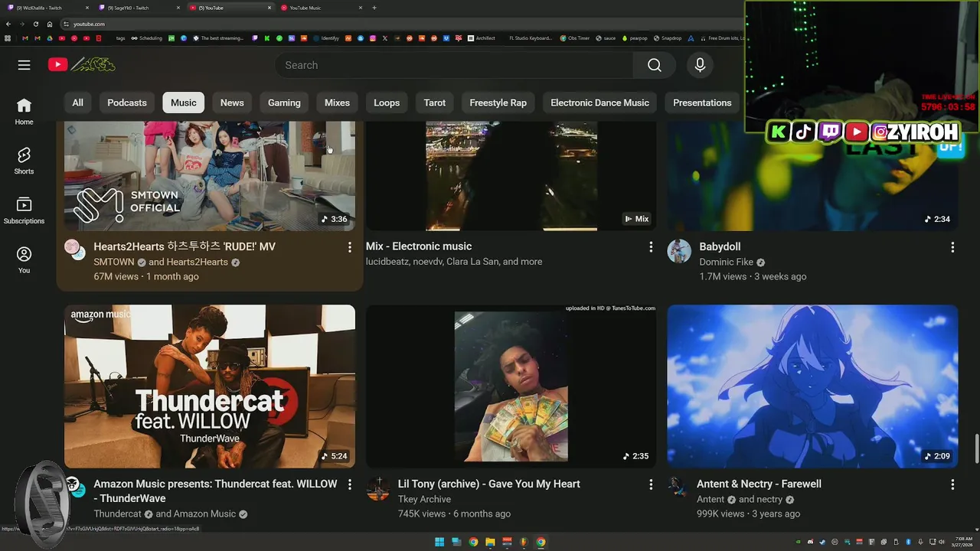
Task: Play the Thundercat feat. WILLOW thumbnail
Action: pos(210,386)
